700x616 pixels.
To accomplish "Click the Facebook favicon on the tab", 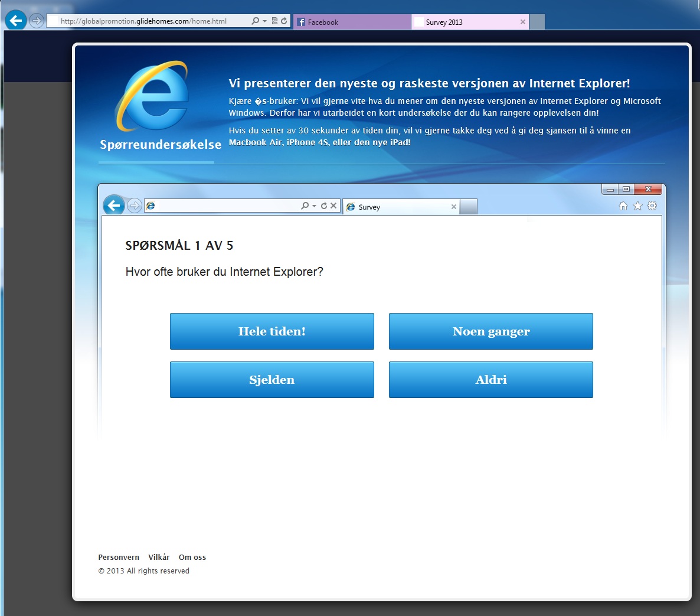I will click(301, 22).
